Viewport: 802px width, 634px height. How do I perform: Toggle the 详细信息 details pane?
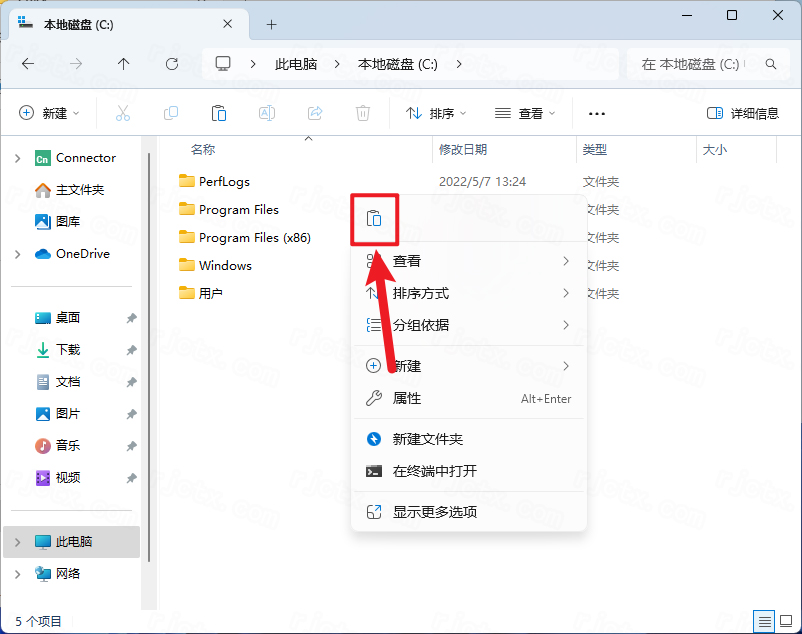point(742,113)
